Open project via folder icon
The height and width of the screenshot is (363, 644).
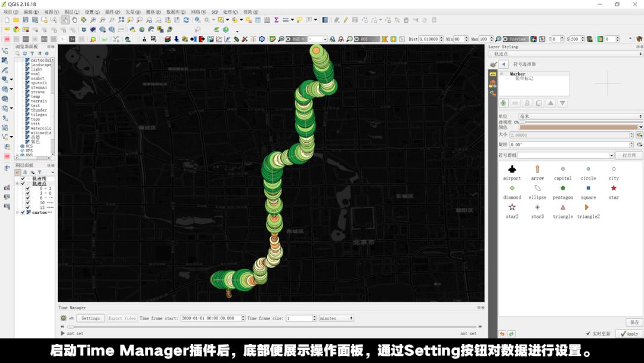(x=16, y=20)
